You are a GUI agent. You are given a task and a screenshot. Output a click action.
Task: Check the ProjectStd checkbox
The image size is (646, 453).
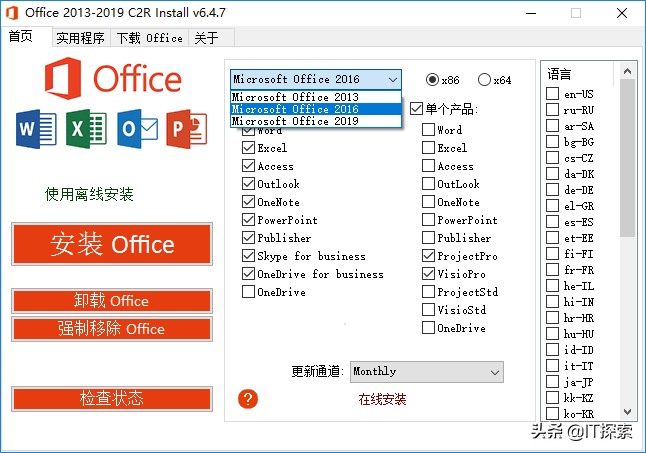pyautogui.click(x=428, y=292)
